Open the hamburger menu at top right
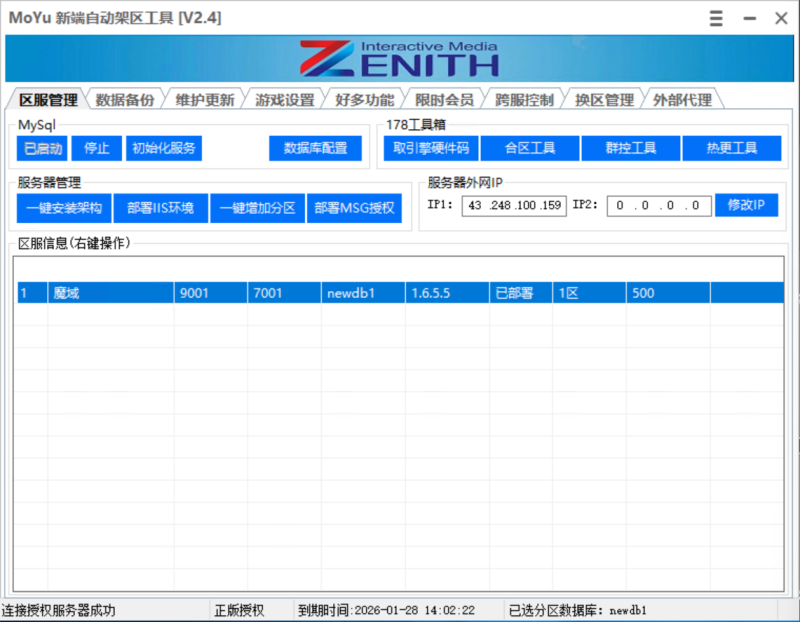Screen dimensions: 800x622 (715, 18)
